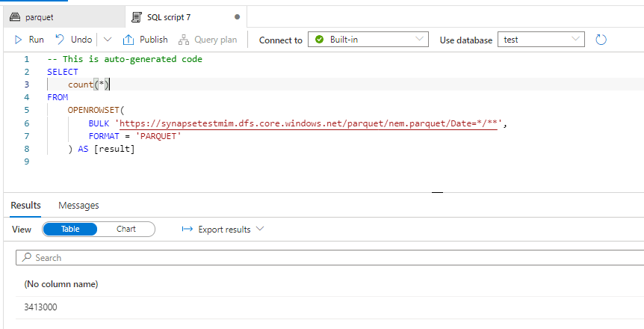This screenshot has height=329, width=644.
Task: Expand the Export results chevron
Action: (260, 230)
